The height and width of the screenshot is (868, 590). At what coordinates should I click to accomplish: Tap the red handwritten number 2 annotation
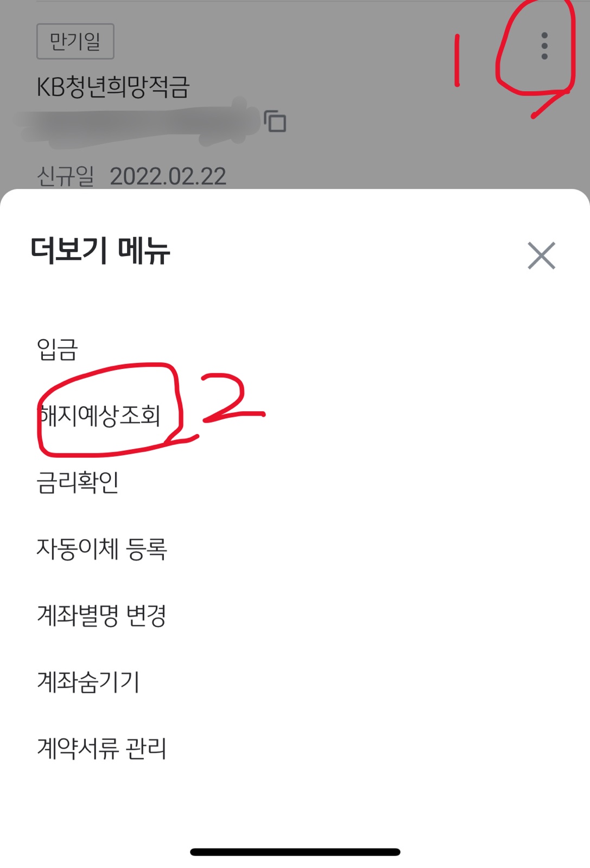pyautogui.click(x=232, y=398)
